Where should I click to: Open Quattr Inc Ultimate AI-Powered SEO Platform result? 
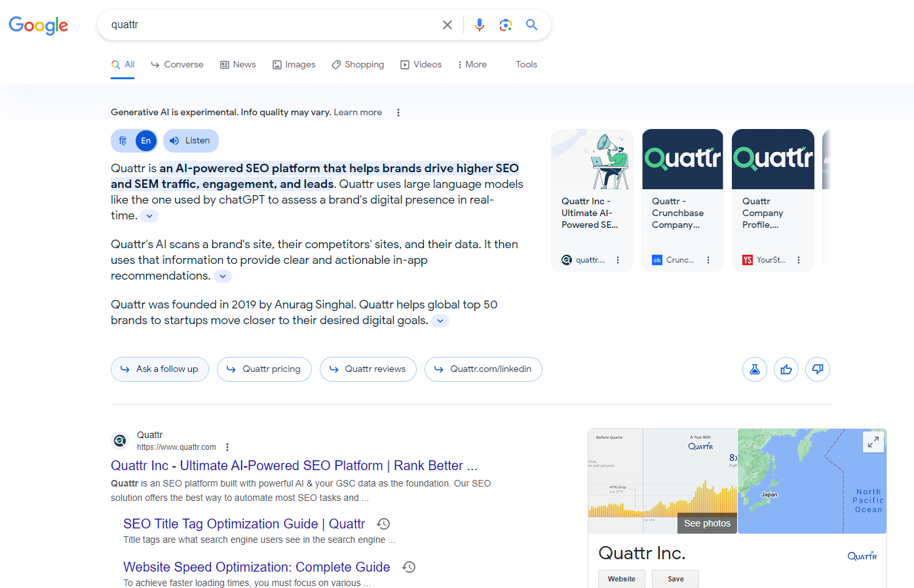click(x=294, y=466)
